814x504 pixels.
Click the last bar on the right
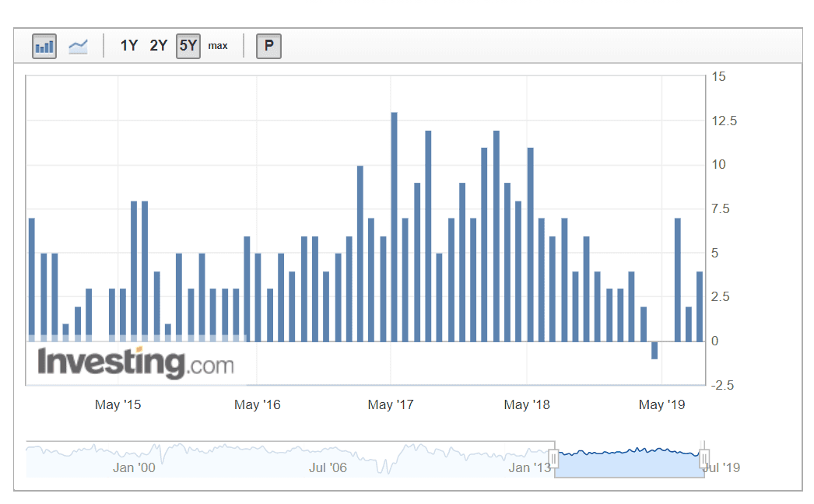700,306
